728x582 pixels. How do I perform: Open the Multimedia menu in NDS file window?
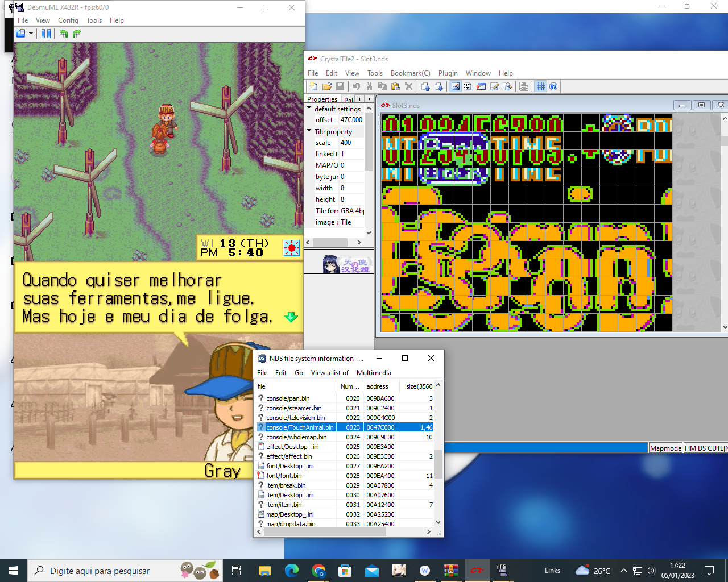coord(374,373)
